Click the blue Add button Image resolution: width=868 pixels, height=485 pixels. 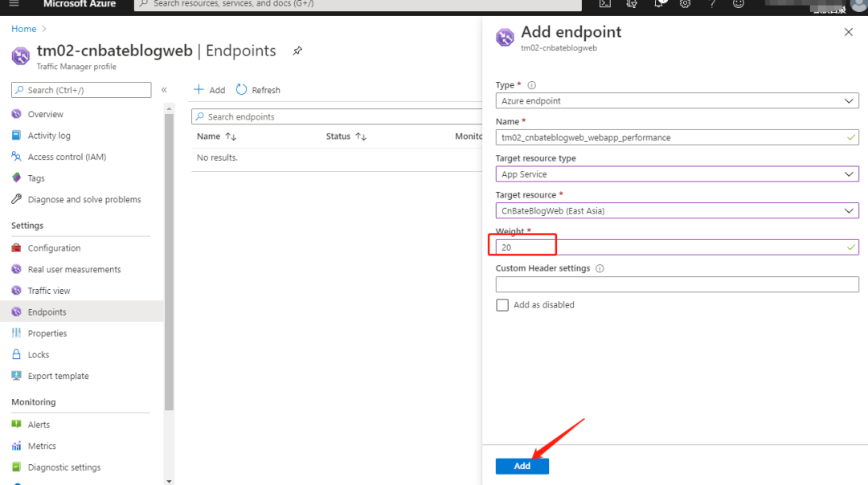coord(522,467)
